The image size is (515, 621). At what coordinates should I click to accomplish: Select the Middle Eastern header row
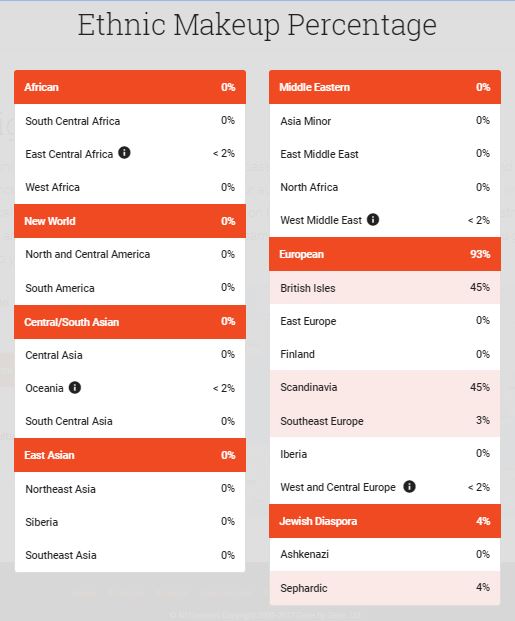pos(385,87)
